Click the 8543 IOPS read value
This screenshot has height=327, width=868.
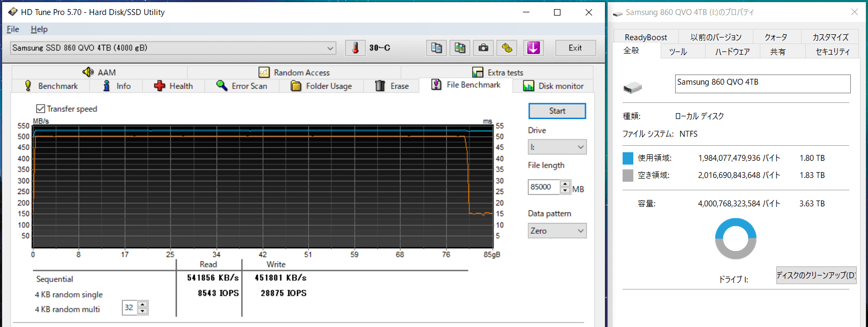(218, 293)
